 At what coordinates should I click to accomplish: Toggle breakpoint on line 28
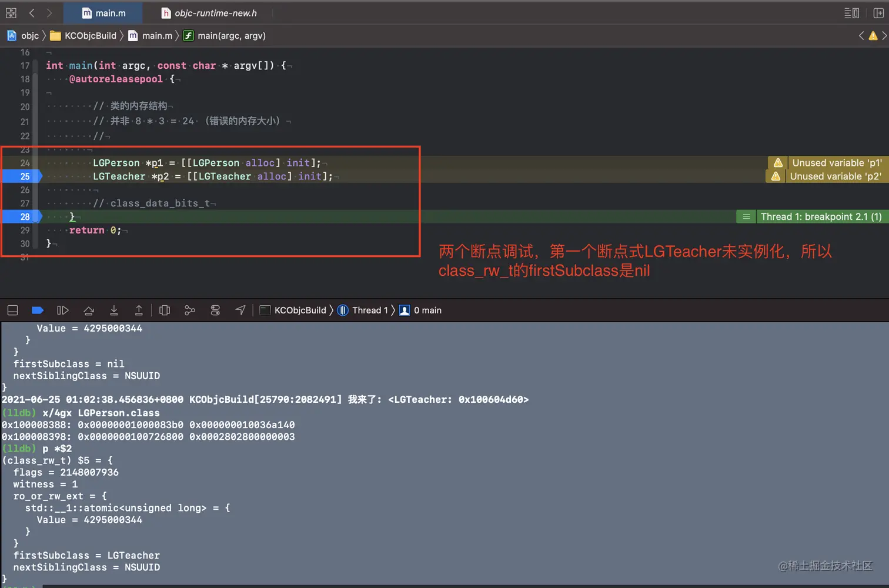21,216
